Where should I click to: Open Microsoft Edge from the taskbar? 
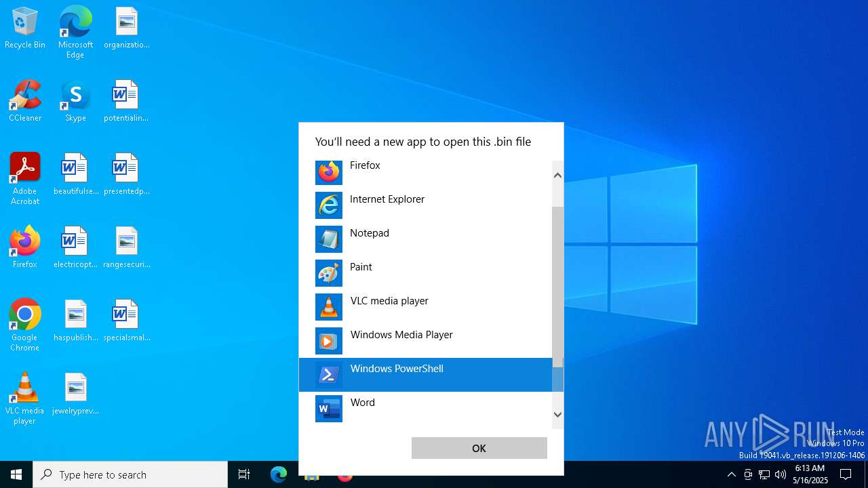(279, 474)
